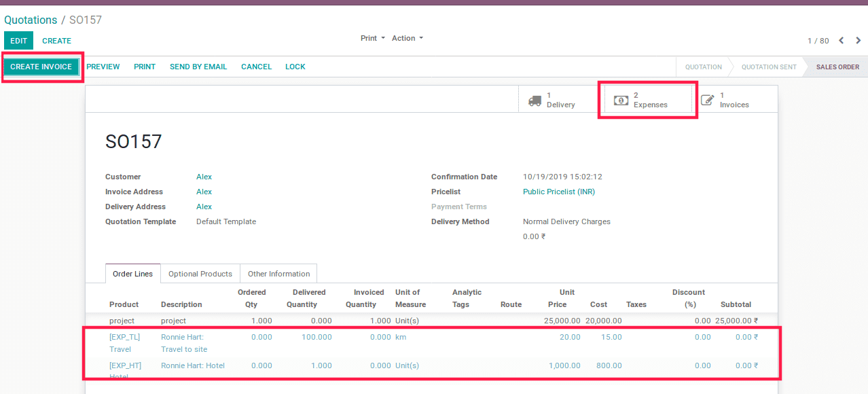The width and height of the screenshot is (868, 394).
Task: Click the 25,000.00 unit price cell
Action: coord(562,321)
